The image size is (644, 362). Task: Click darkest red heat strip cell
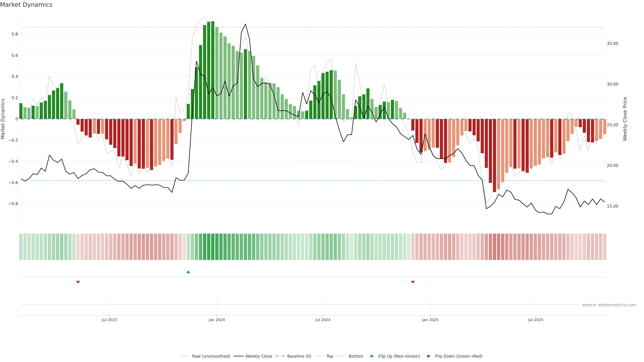point(494,247)
